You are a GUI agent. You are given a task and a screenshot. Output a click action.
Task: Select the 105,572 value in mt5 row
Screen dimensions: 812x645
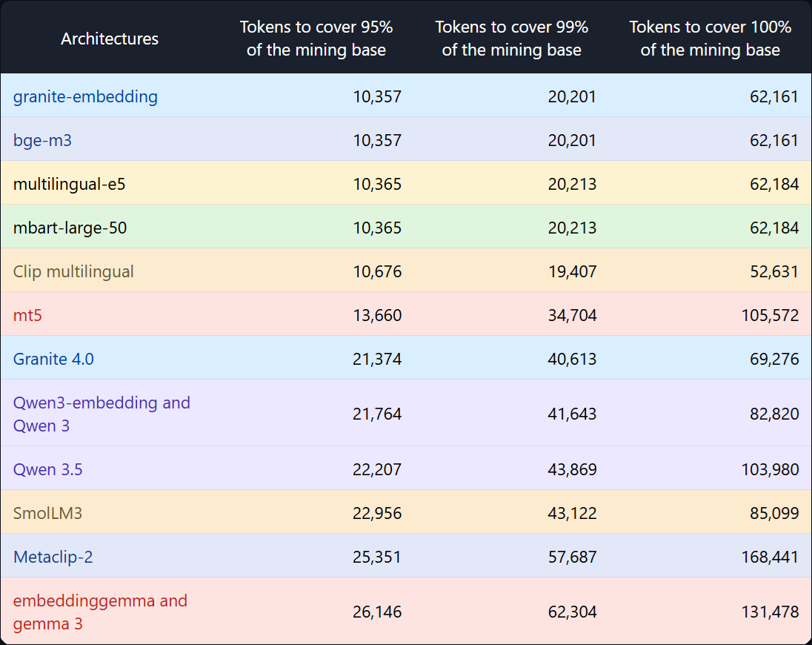pos(770,316)
